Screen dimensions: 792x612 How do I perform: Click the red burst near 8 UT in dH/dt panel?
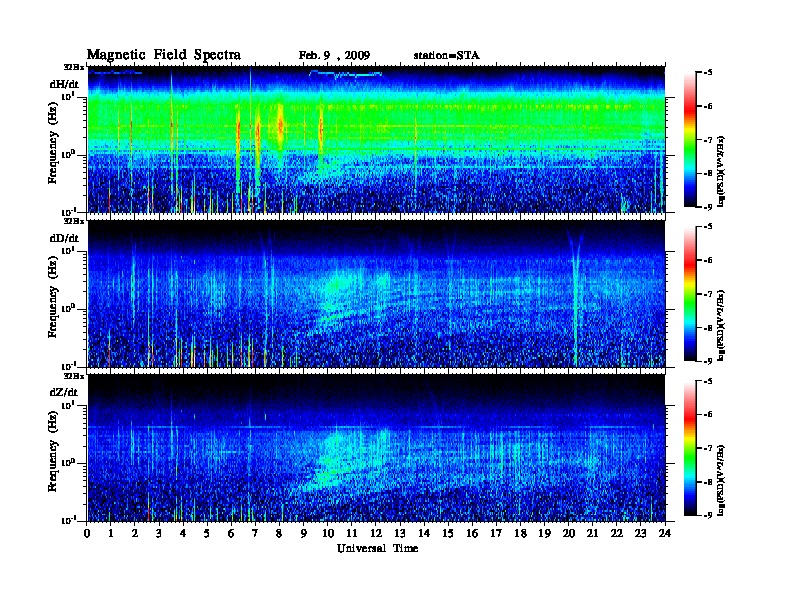[x=280, y=126]
